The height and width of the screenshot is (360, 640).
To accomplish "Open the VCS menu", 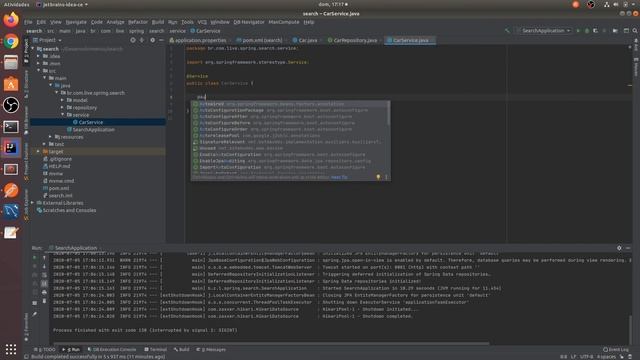I will [x=202, y=22].
